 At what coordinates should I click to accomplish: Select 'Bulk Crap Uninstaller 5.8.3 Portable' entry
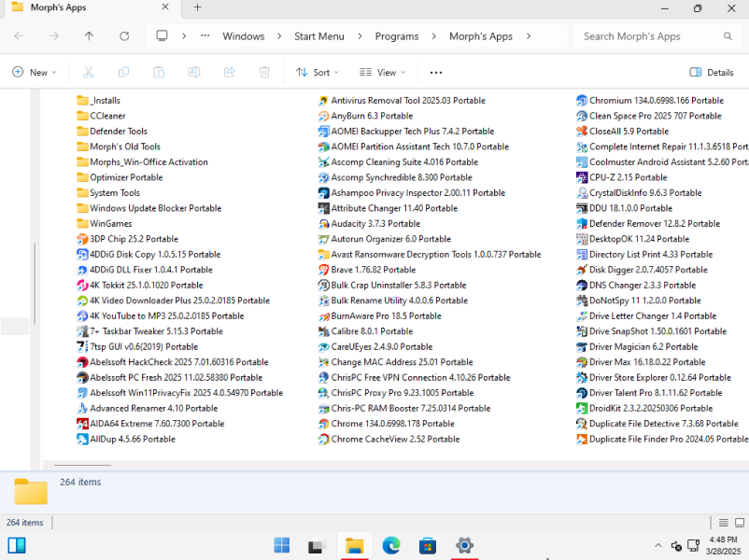392,286
